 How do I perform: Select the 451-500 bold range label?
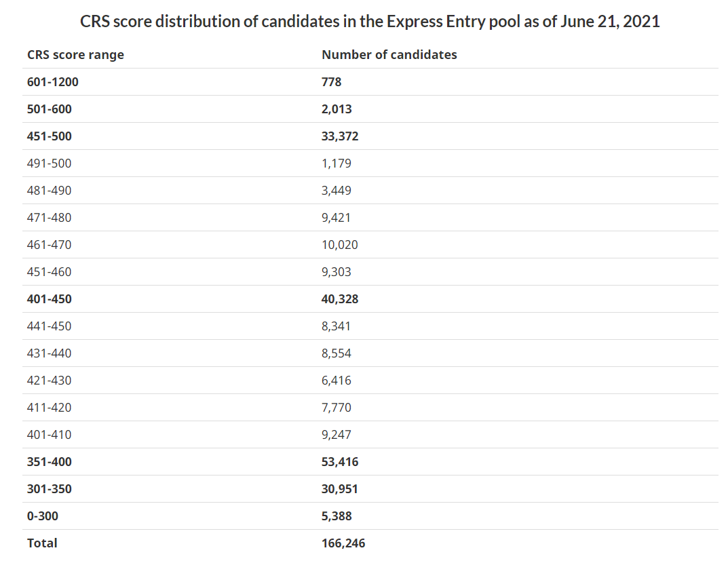49,136
